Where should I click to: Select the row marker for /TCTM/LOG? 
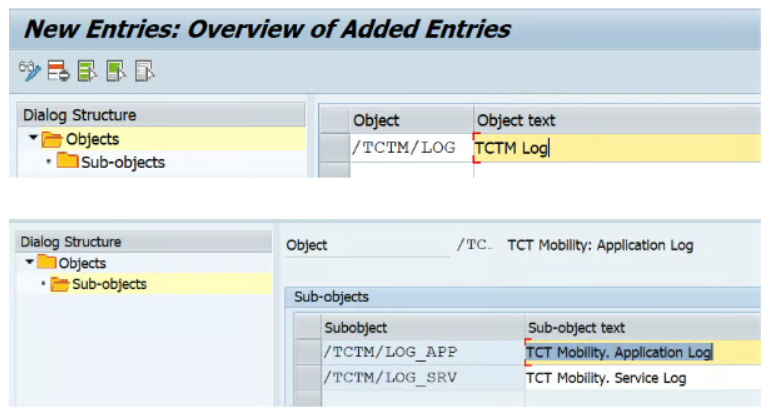[334, 148]
